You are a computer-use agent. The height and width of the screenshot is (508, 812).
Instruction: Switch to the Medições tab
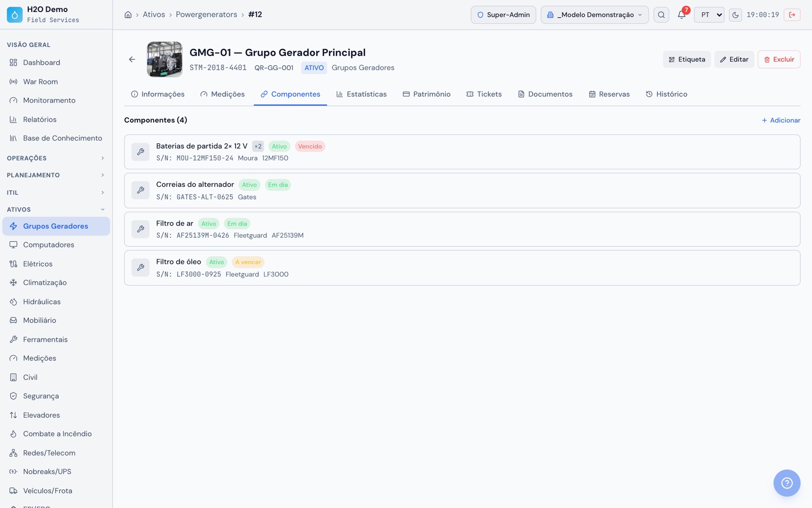pos(222,94)
